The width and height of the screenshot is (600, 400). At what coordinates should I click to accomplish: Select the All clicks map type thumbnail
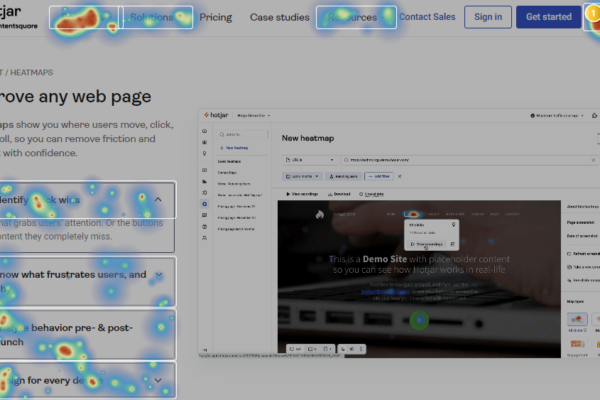pos(577,319)
